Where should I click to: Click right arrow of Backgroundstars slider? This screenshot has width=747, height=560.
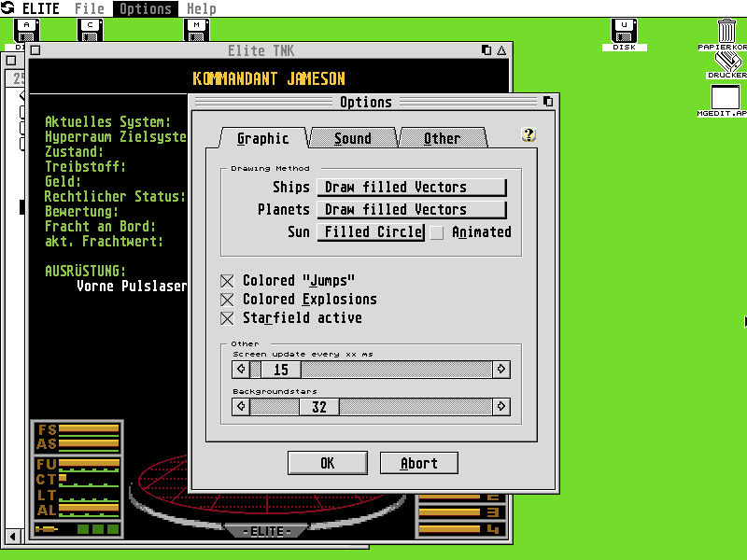(x=501, y=407)
